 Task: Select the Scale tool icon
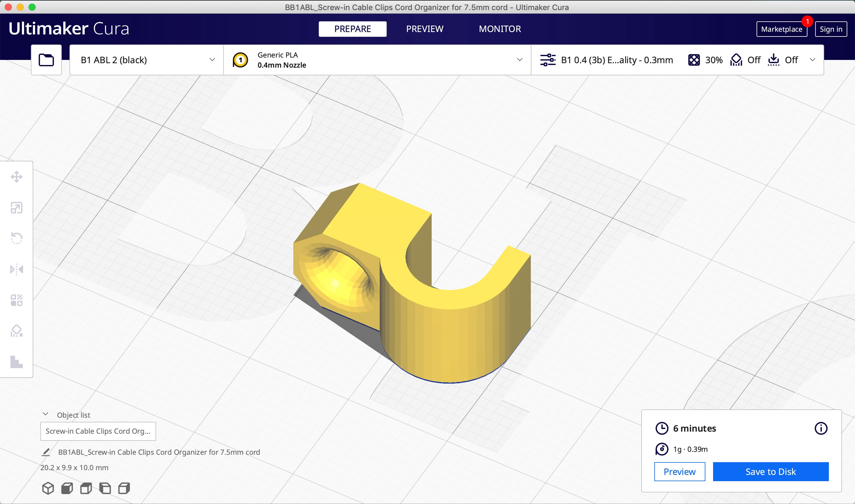point(16,208)
